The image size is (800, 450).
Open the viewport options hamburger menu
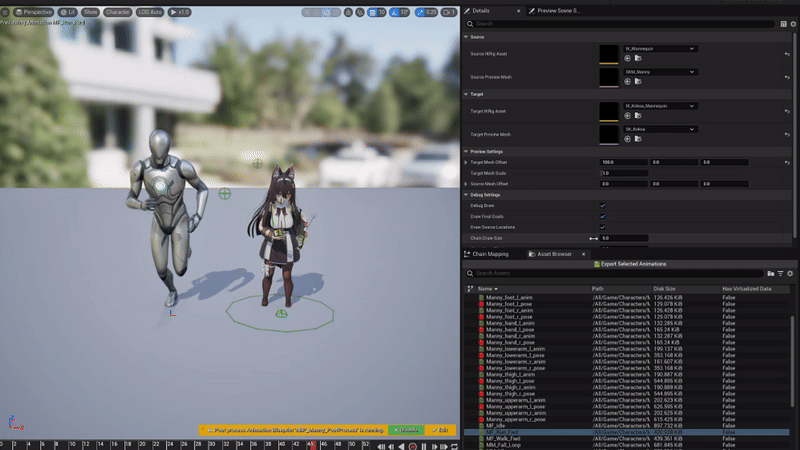tap(5, 12)
